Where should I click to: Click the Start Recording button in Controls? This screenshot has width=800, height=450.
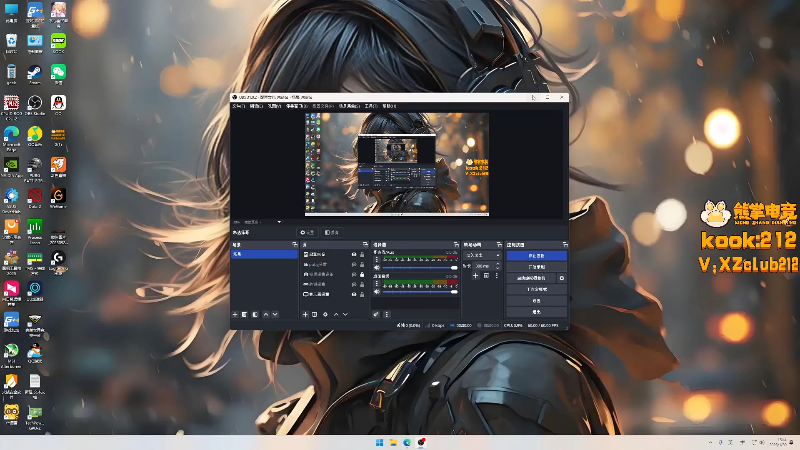pos(536,267)
